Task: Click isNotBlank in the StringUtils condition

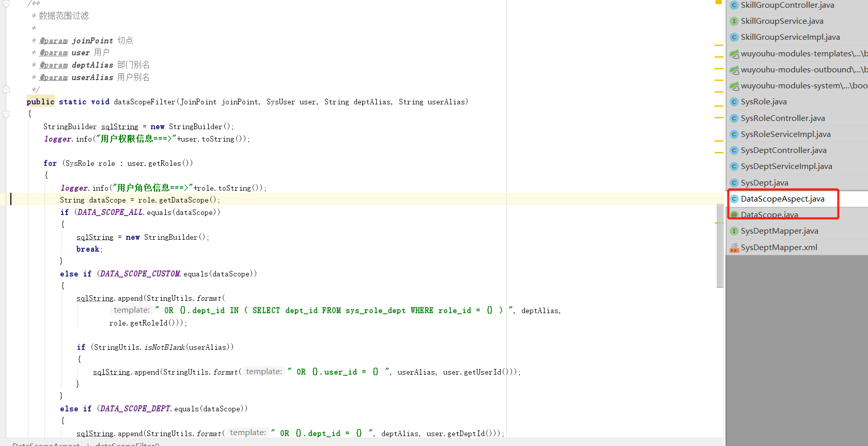Action: (164, 347)
